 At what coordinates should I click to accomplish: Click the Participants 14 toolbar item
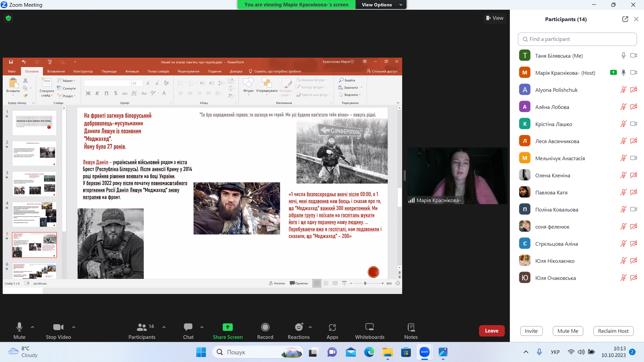(142, 327)
